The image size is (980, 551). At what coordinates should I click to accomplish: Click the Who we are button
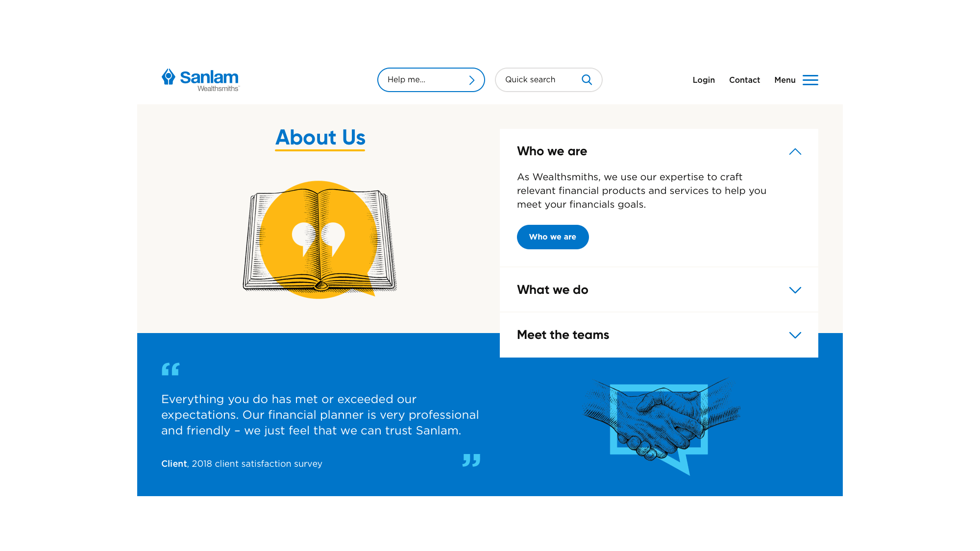click(x=553, y=237)
